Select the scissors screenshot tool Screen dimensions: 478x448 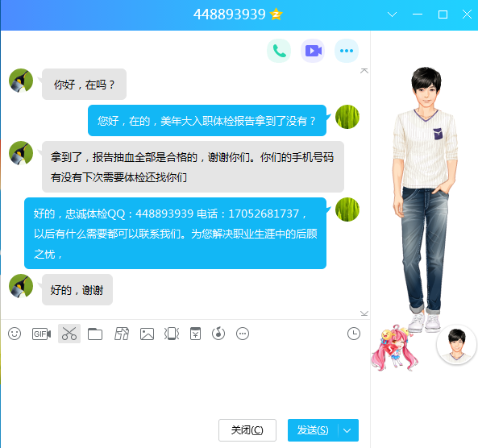pyautogui.click(x=69, y=334)
